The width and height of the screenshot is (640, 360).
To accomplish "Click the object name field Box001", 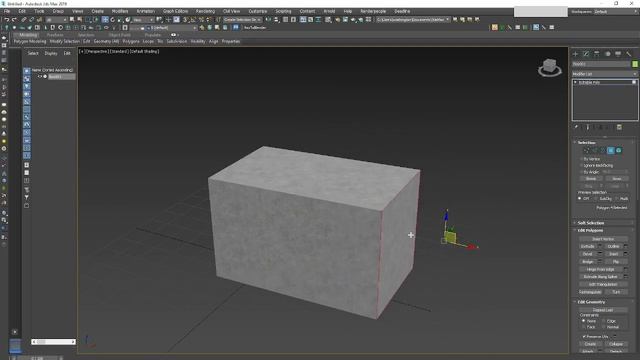I will tap(601, 64).
